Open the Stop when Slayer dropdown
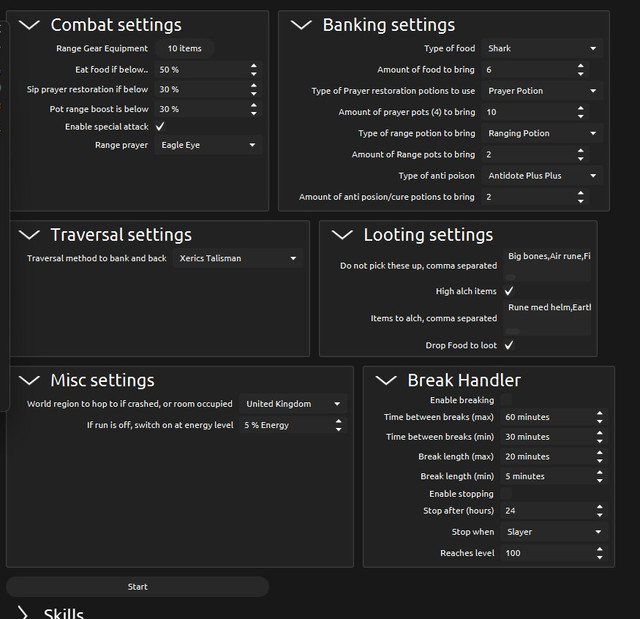 [x=554, y=532]
